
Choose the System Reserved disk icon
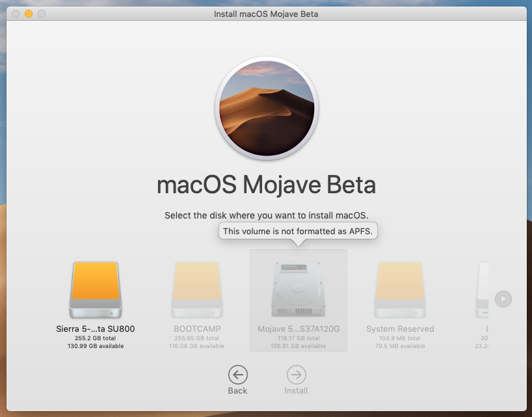coord(400,289)
